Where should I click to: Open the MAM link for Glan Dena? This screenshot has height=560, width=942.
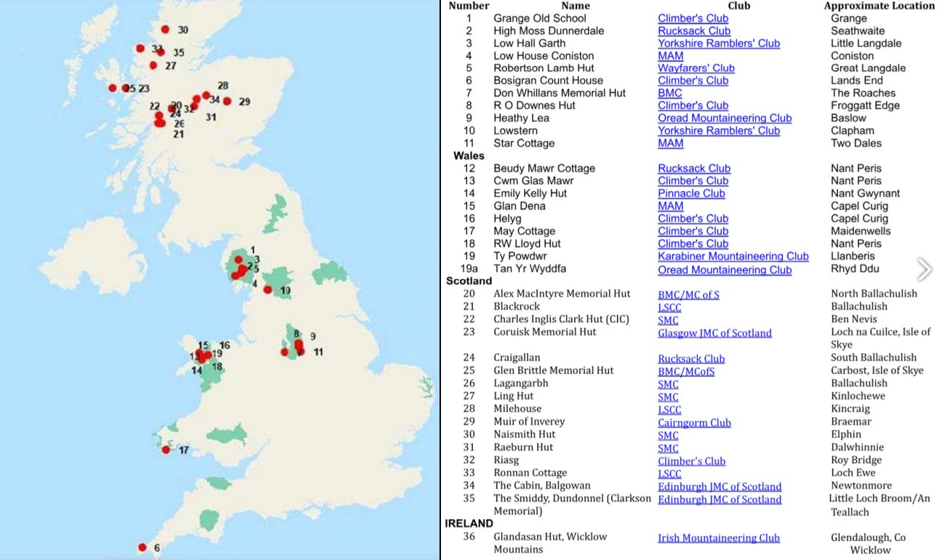click(670, 205)
